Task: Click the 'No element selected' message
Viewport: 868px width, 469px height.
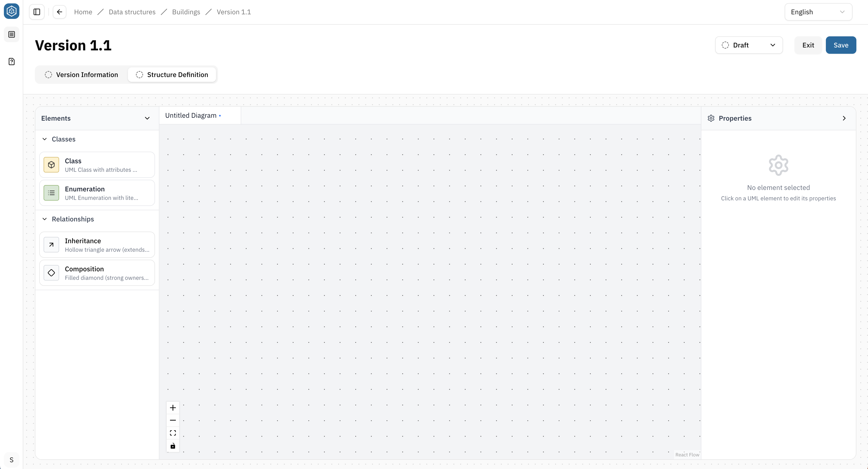Action: tap(778, 188)
